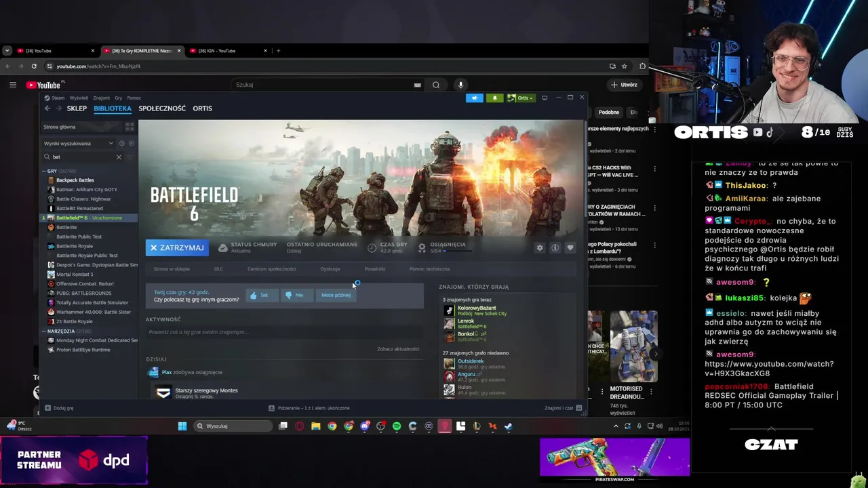
Task: Open the Znajomi menu
Action: click(101, 98)
